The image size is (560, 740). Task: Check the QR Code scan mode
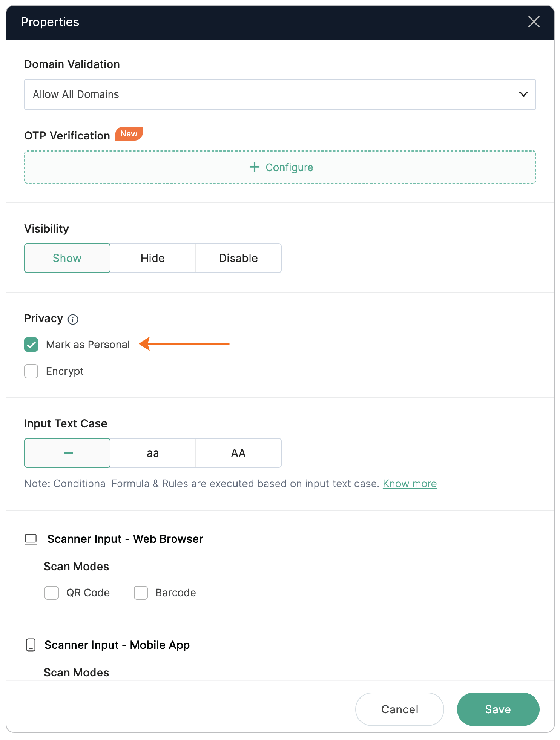point(52,593)
